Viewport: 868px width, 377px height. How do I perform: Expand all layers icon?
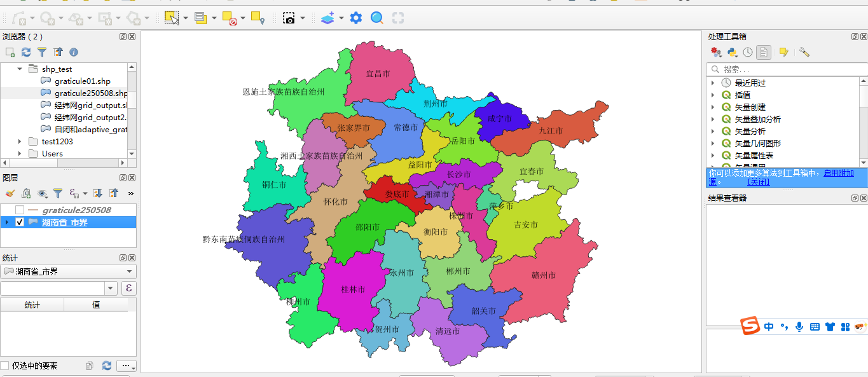pyautogui.click(x=97, y=193)
